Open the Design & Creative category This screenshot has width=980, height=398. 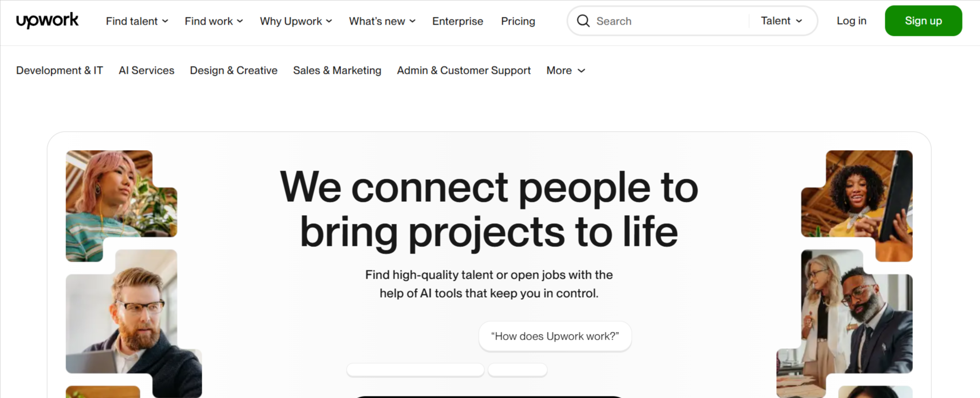[x=233, y=70]
